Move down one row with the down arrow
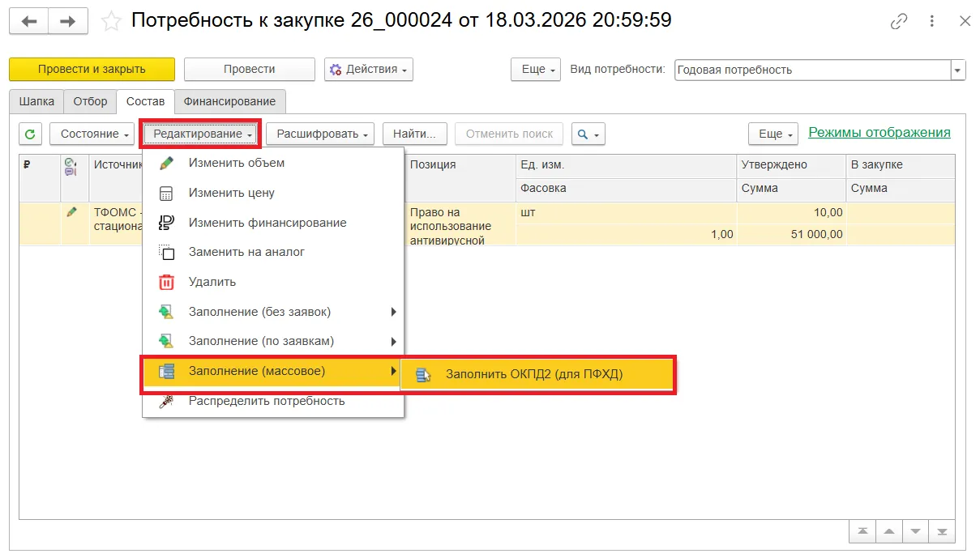This screenshot has height=558, width=980. pos(916,531)
